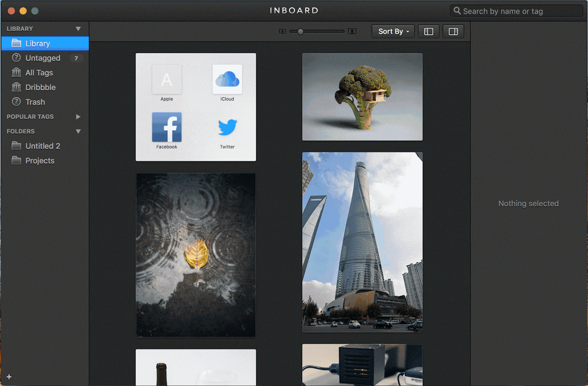Click the POPULAR TAGS header label

pyautogui.click(x=30, y=116)
